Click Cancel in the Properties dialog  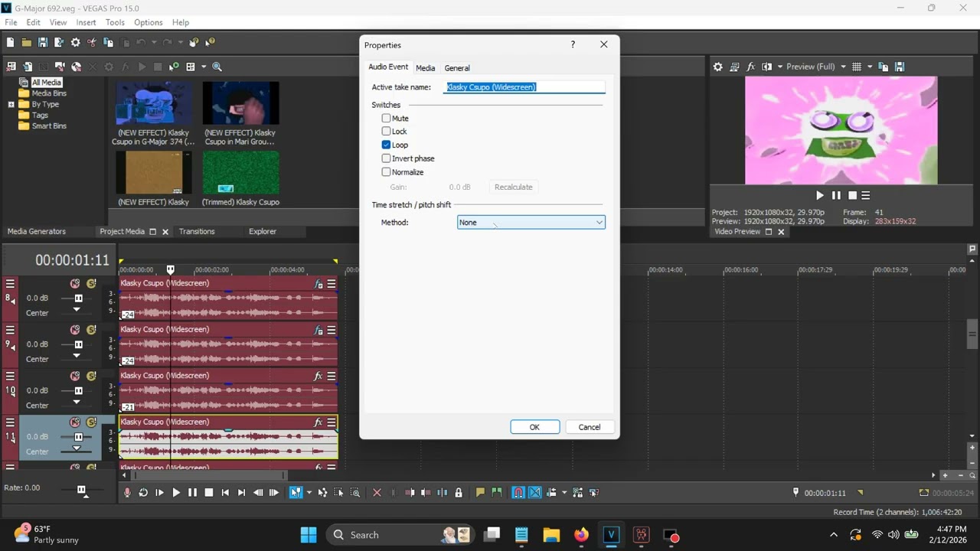[x=590, y=427]
